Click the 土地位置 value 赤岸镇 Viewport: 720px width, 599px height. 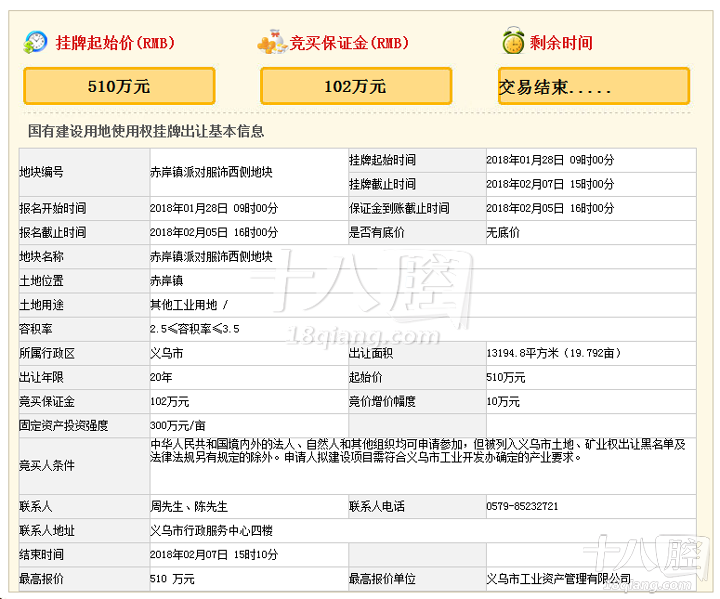pos(166,281)
